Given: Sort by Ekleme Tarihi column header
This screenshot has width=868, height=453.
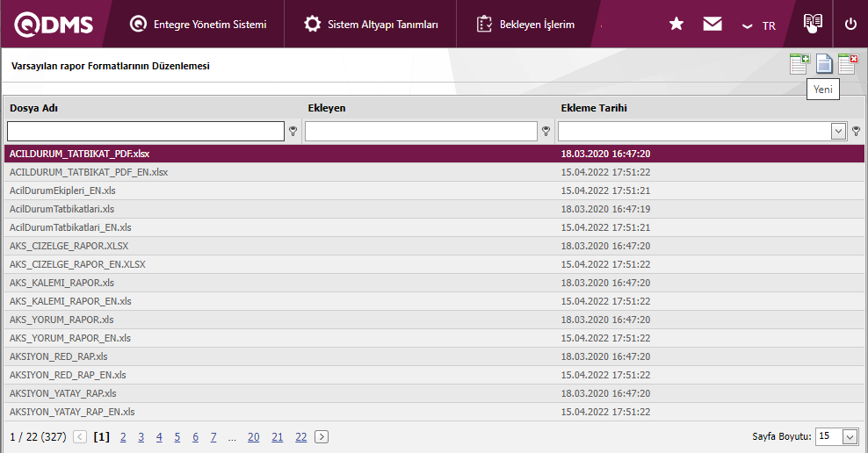Looking at the screenshot, I should (594, 108).
